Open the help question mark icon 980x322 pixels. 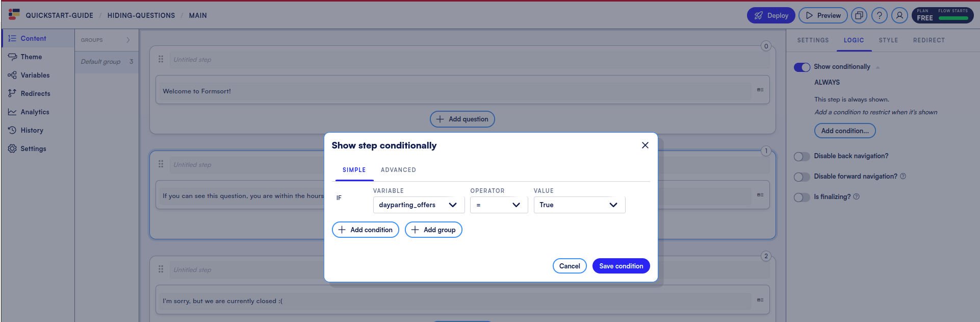tap(879, 15)
